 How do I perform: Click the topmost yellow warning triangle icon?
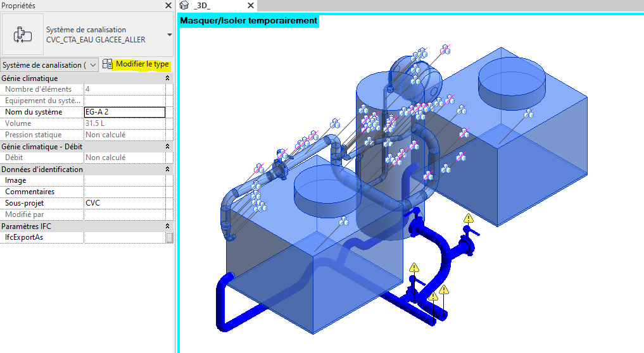pos(468,219)
